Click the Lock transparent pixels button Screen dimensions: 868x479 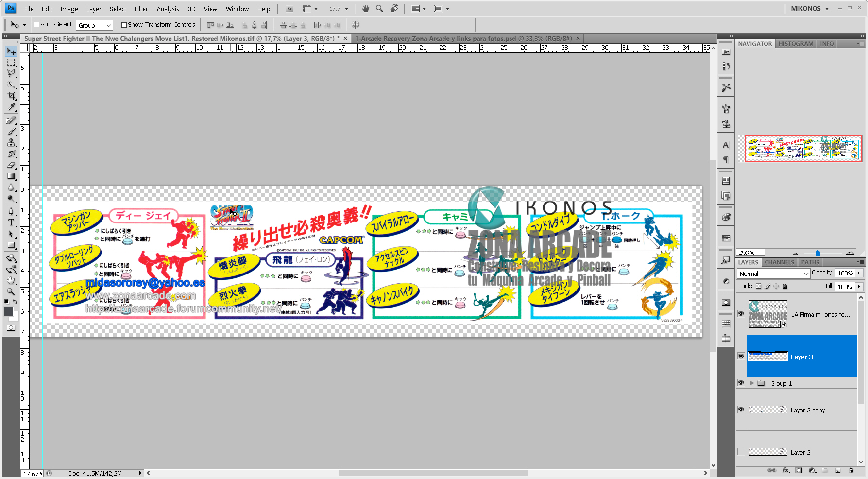[x=759, y=286]
